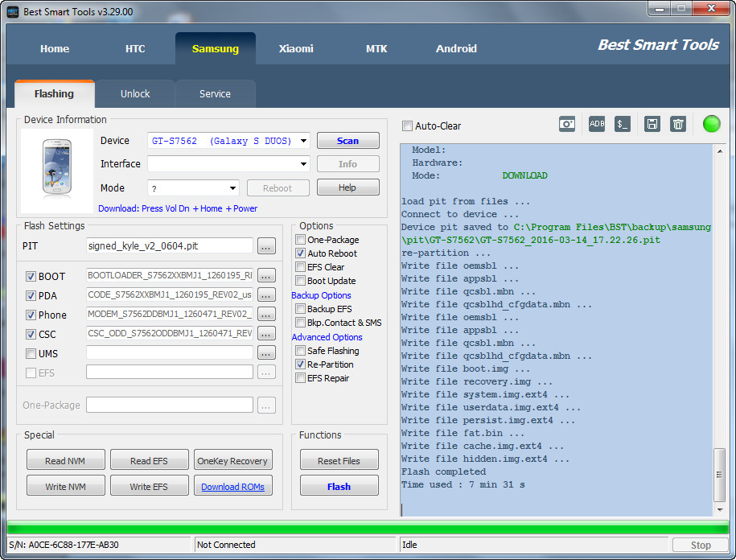Image resolution: width=736 pixels, height=560 pixels.
Task: Click the UMS file path field
Action: click(x=170, y=352)
